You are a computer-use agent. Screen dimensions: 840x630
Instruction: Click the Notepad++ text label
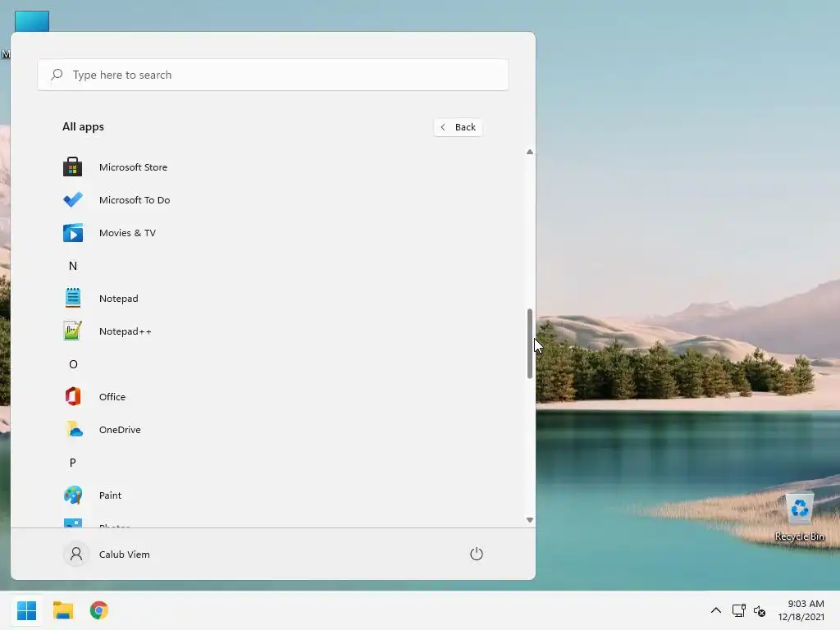(126, 331)
